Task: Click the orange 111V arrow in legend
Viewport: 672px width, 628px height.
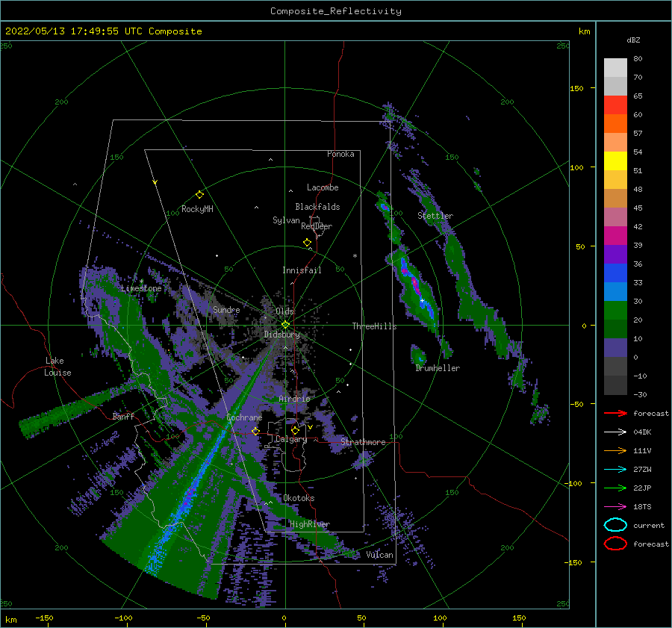Action: tap(615, 450)
